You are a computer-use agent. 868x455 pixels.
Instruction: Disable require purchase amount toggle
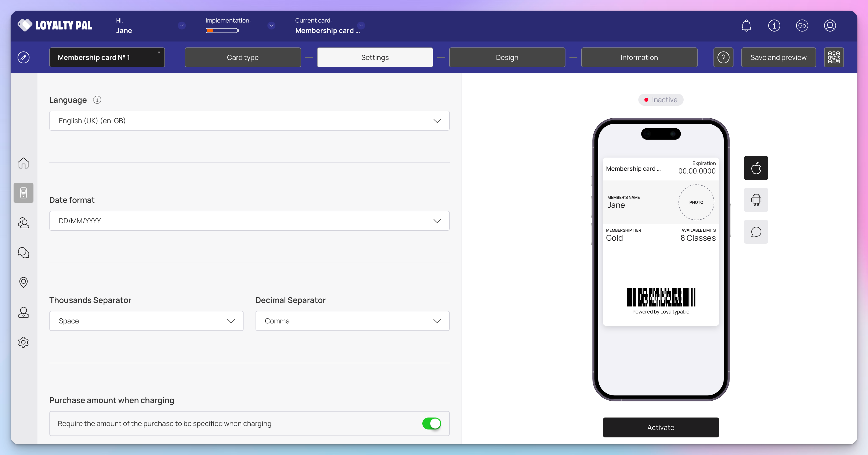[431, 423]
